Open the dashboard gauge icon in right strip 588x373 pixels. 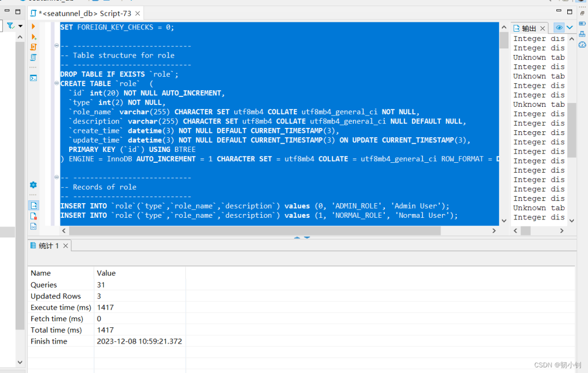[583, 45]
